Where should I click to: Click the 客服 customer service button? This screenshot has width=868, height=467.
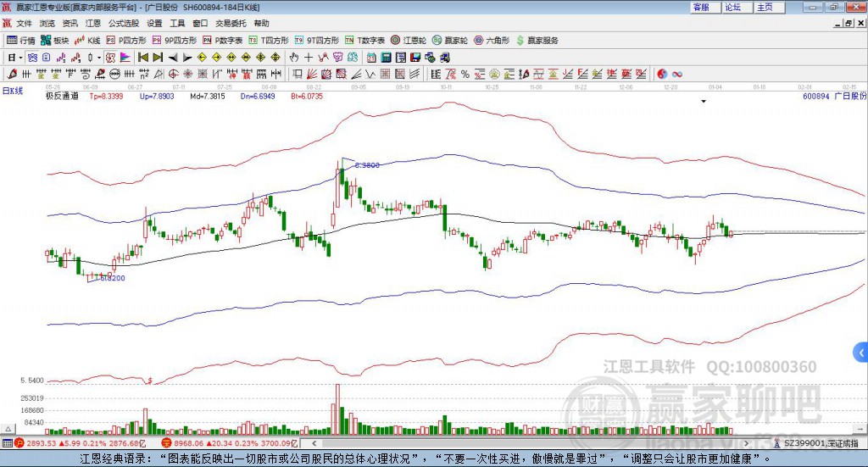705,7
